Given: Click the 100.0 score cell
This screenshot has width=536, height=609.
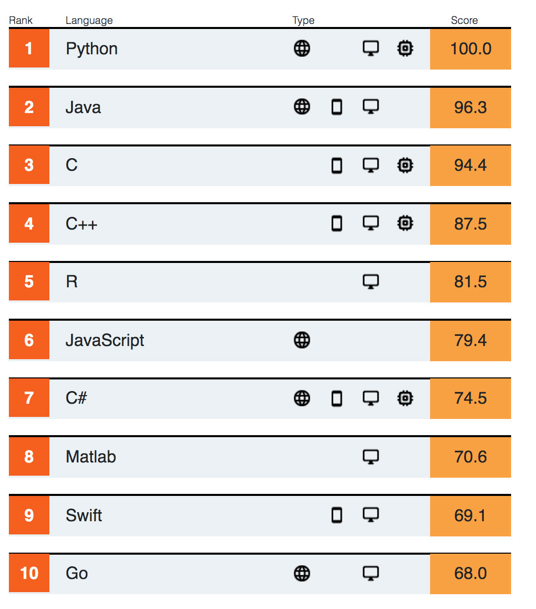Looking at the screenshot, I should click(470, 49).
